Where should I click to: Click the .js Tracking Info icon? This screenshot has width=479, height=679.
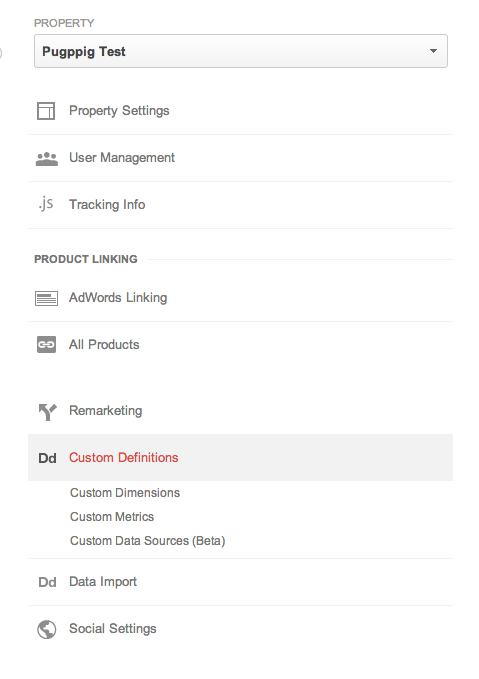coord(46,204)
